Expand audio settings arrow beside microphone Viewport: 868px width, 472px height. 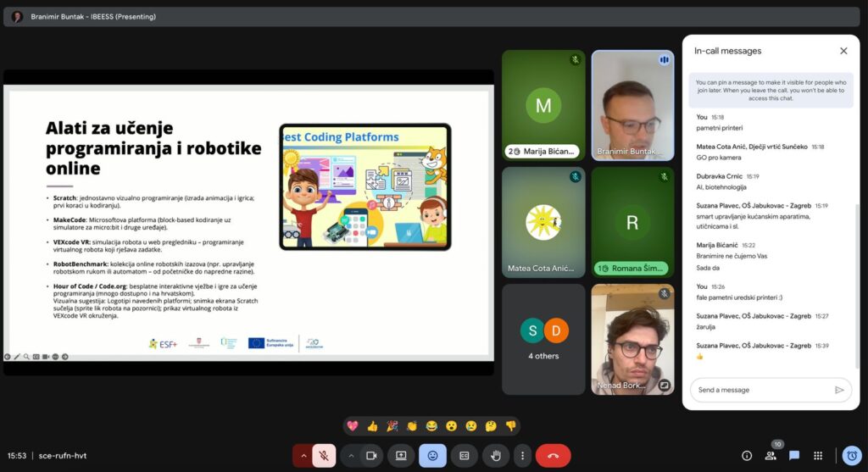point(303,456)
